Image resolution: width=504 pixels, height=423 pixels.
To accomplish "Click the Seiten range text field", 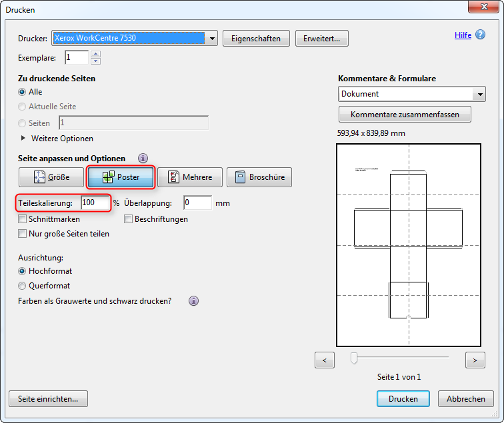I will pyautogui.click(x=134, y=123).
